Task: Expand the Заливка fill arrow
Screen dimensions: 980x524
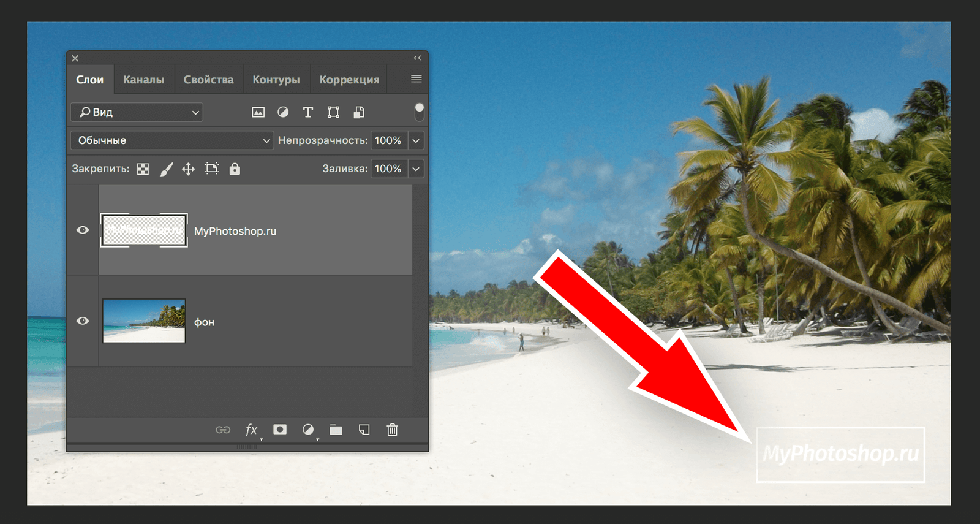Action: click(x=416, y=169)
